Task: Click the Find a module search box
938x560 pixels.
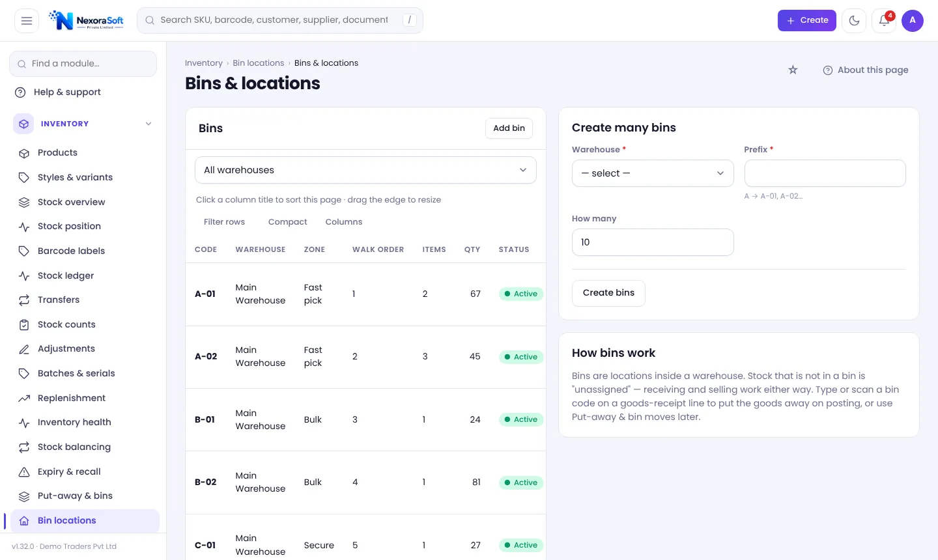Action: point(83,64)
